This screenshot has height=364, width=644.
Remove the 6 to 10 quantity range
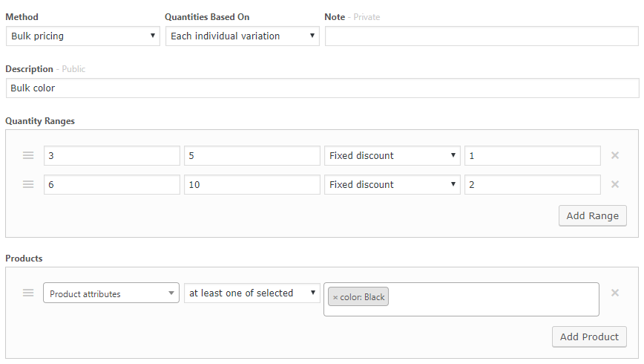click(615, 184)
